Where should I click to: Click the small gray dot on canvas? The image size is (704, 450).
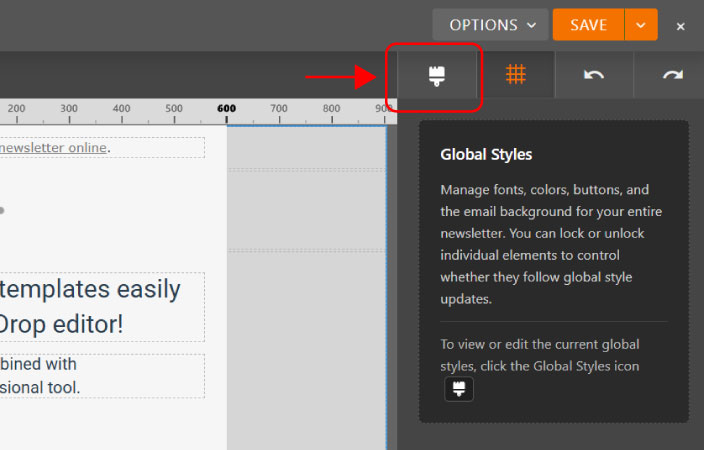pos(2,210)
